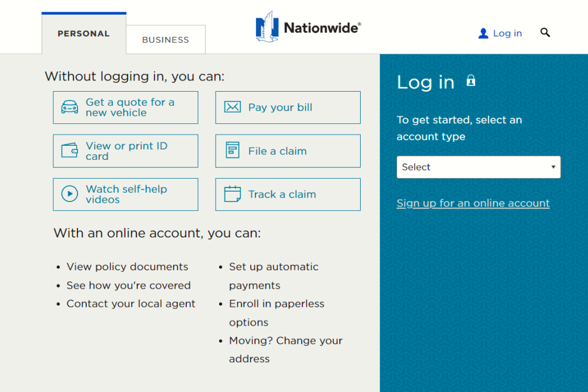This screenshot has width=588, height=392.
Task: Click the person icon next to Log in
Action: pos(483,33)
